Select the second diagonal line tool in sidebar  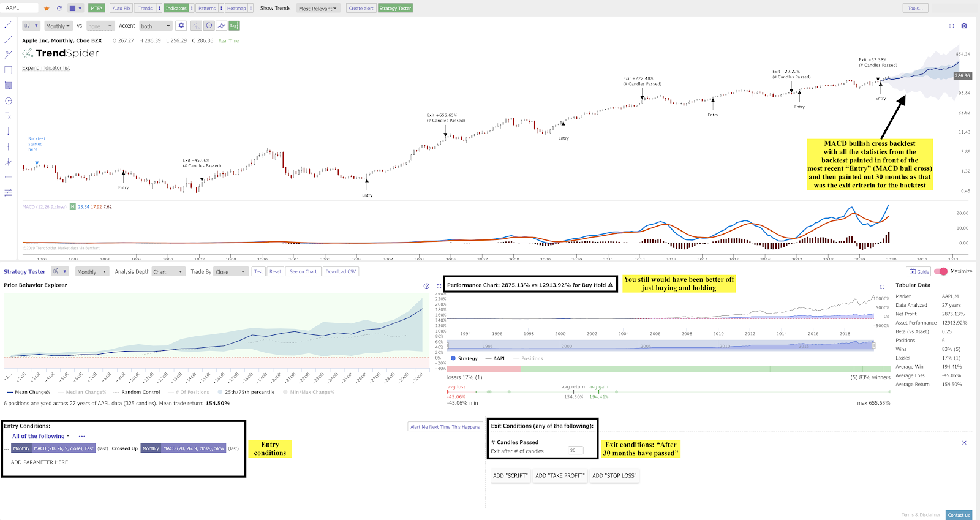8,39
